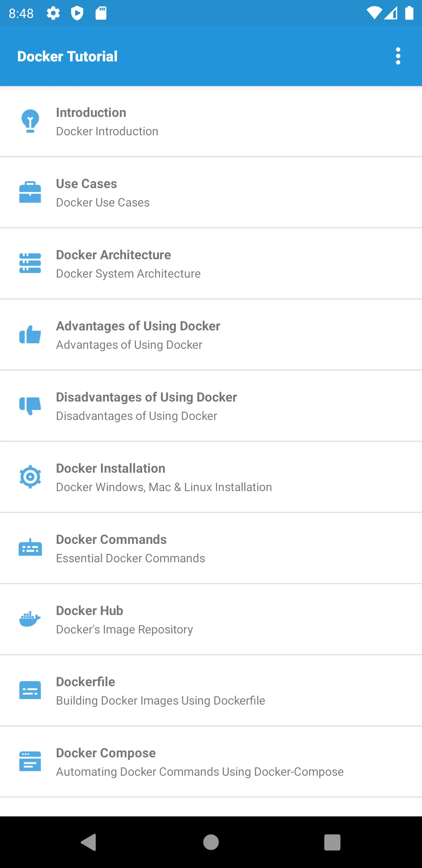Tap the play shield status bar icon

(x=77, y=13)
